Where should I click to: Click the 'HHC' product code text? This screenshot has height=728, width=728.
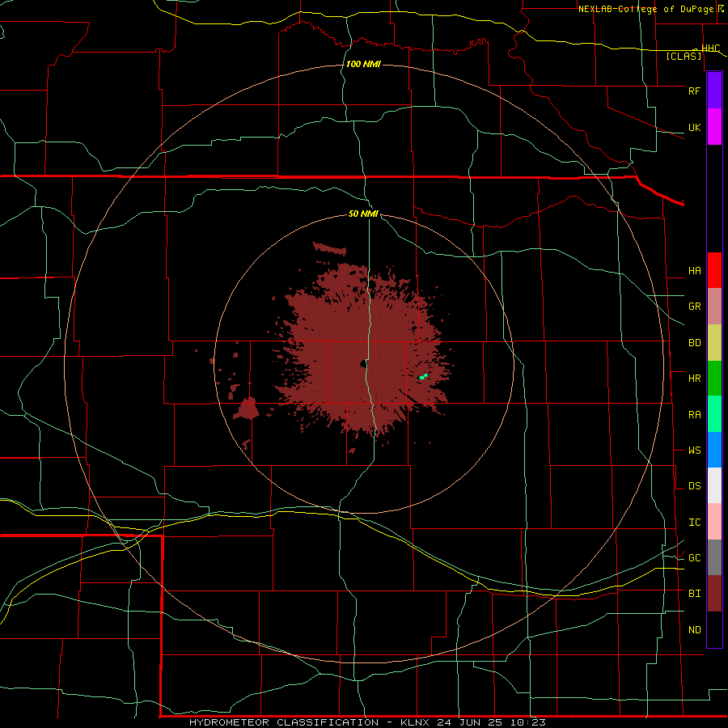[x=710, y=48]
